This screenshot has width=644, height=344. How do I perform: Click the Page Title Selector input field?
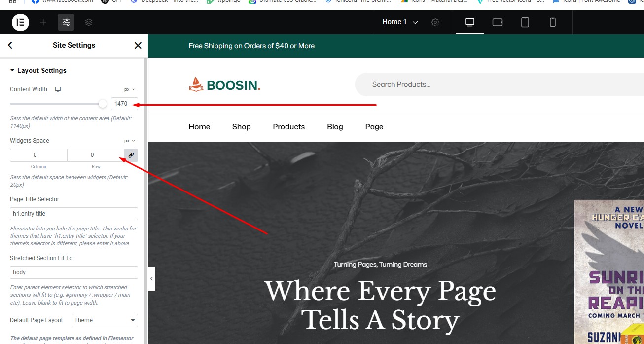tap(73, 214)
